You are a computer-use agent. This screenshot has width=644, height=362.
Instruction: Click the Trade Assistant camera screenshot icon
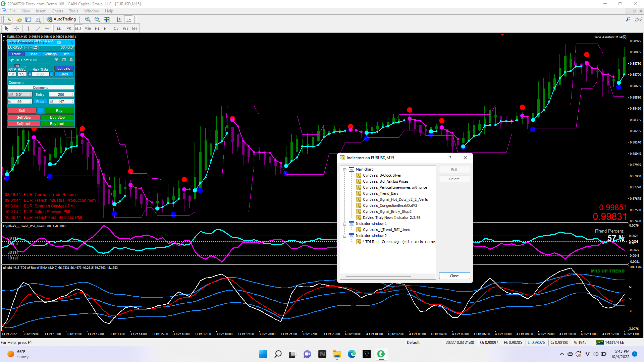click(59, 42)
